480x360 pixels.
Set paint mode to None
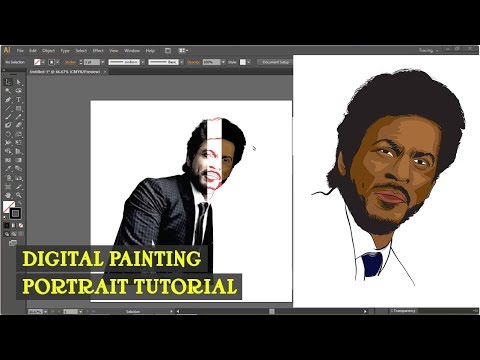tap(21, 226)
